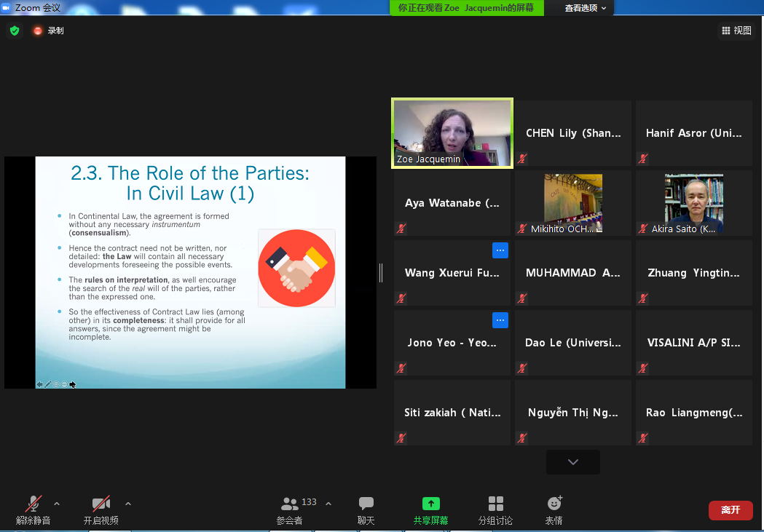Image resolution: width=764 pixels, height=532 pixels.
Task: Open the chat panel icon
Action: click(366, 504)
